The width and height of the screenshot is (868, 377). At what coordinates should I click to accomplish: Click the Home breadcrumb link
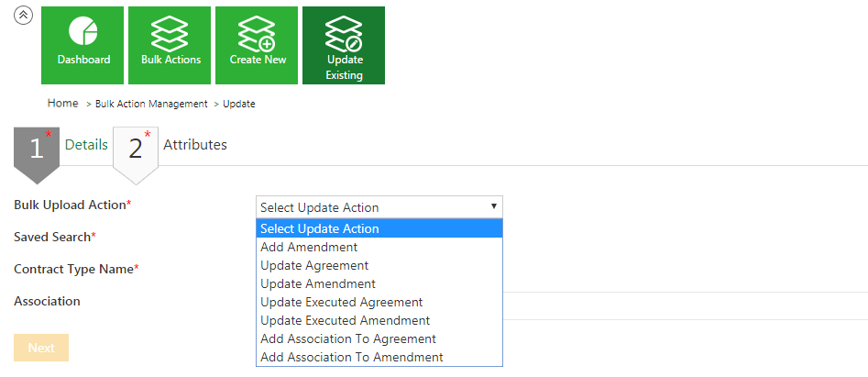click(63, 104)
